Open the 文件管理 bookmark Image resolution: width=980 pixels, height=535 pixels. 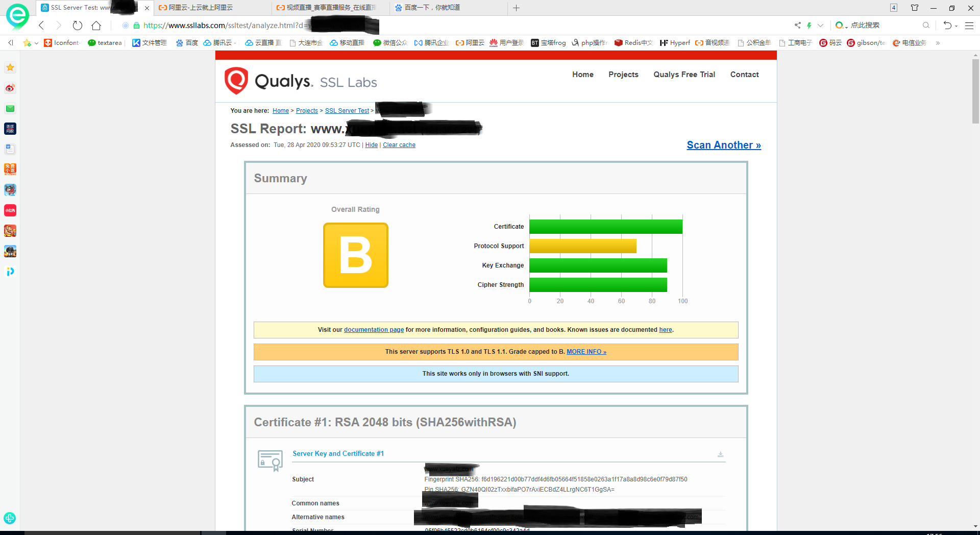150,43
